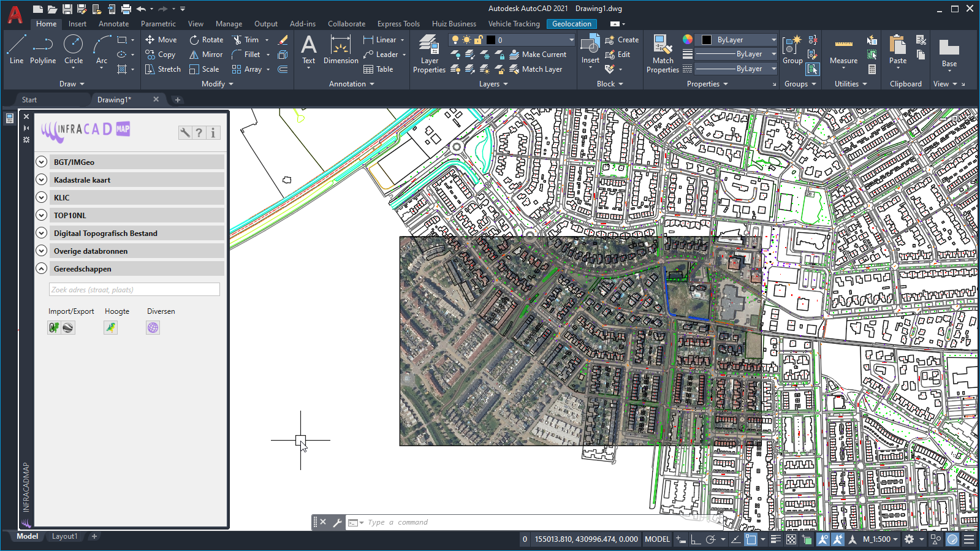Click the Hoogte height map icon
The height and width of the screenshot is (551, 980).
[x=110, y=328]
